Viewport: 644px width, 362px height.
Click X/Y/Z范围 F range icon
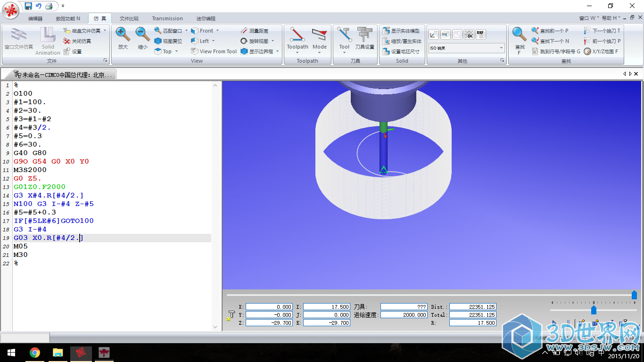coord(587,51)
